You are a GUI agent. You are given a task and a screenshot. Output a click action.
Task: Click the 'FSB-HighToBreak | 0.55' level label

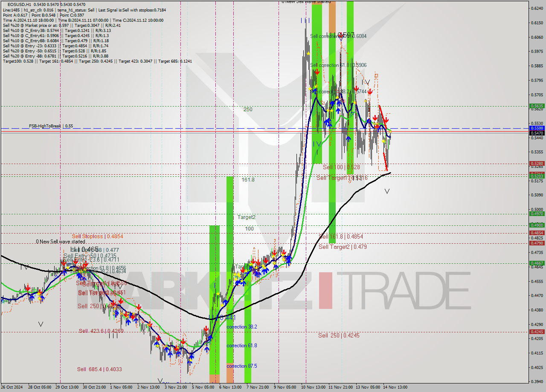pyautogui.click(x=51, y=126)
